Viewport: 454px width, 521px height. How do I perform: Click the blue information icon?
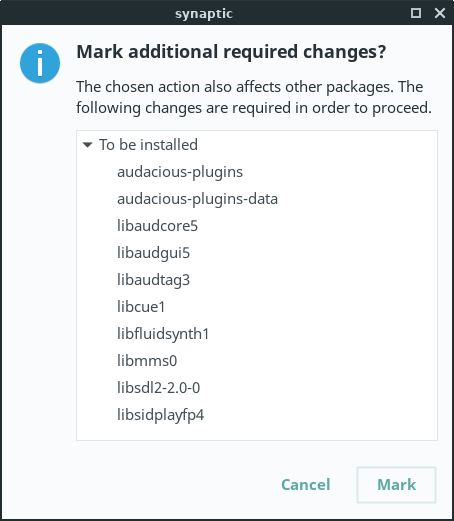(x=40, y=63)
